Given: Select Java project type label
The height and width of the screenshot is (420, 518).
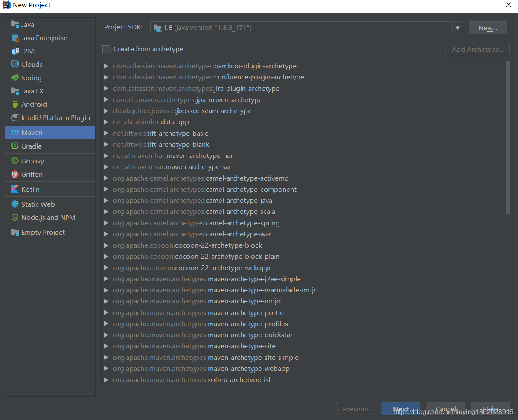Looking at the screenshot, I should point(28,25).
